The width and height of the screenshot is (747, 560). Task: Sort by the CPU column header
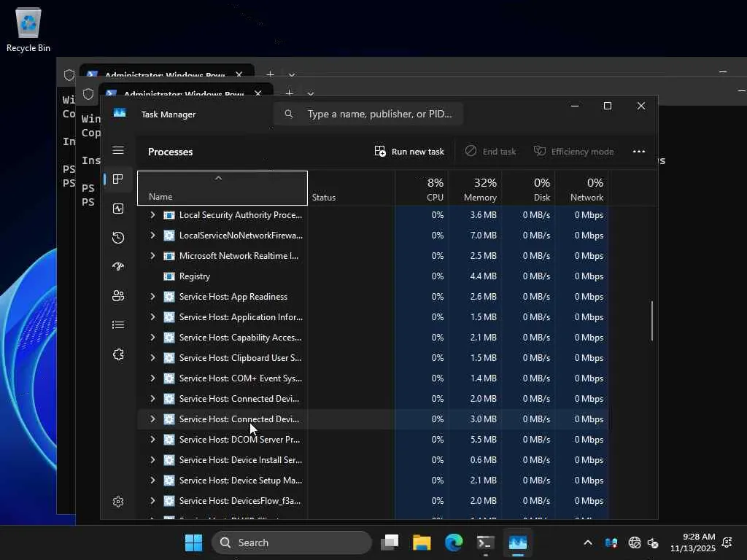[x=422, y=188]
